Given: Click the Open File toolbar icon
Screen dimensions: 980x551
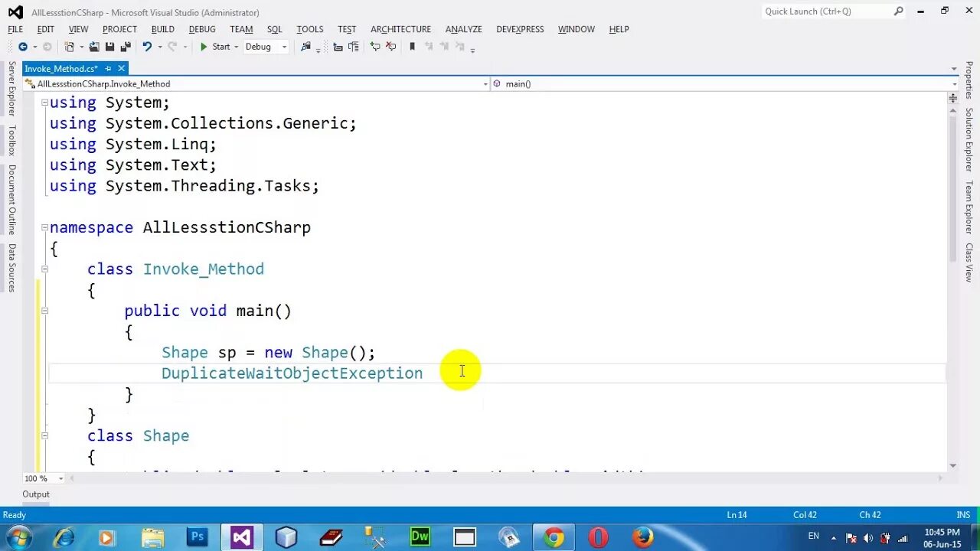Looking at the screenshot, I should coord(94,47).
